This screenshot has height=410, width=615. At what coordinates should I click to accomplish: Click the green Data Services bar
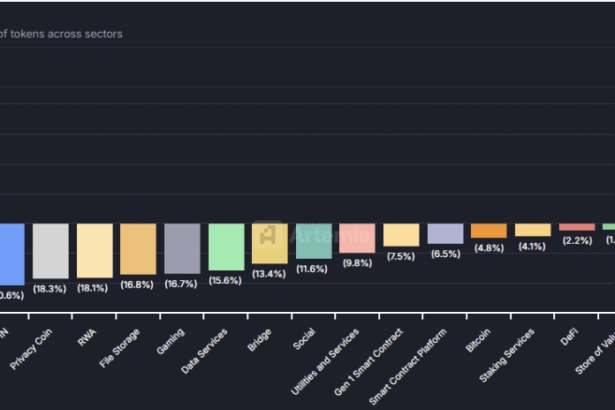pos(226,246)
